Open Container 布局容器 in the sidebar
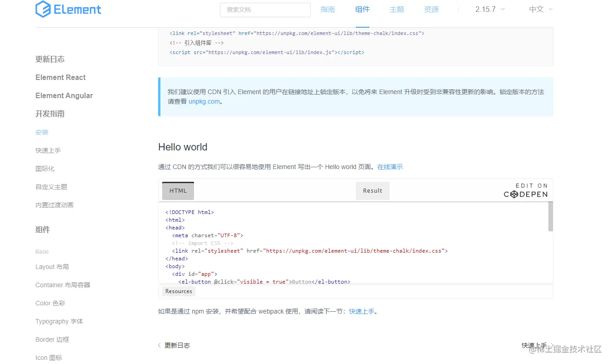The height and width of the screenshot is (364, 612). point(63,285)
